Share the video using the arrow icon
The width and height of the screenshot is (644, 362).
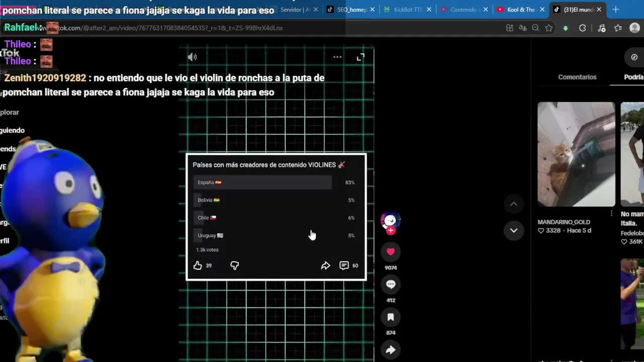[x=390, y=350]
